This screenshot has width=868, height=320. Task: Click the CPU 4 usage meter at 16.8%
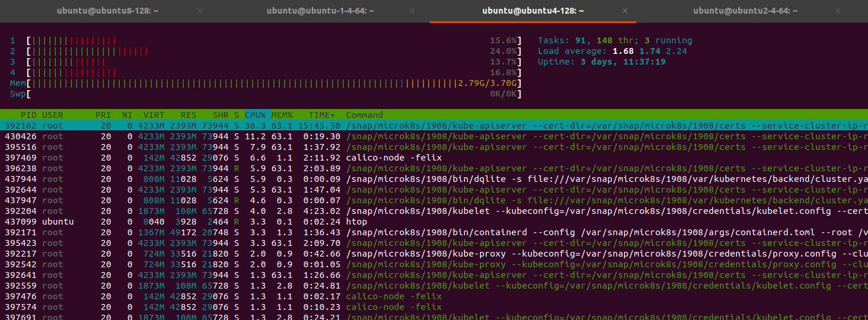coord(265,72)
